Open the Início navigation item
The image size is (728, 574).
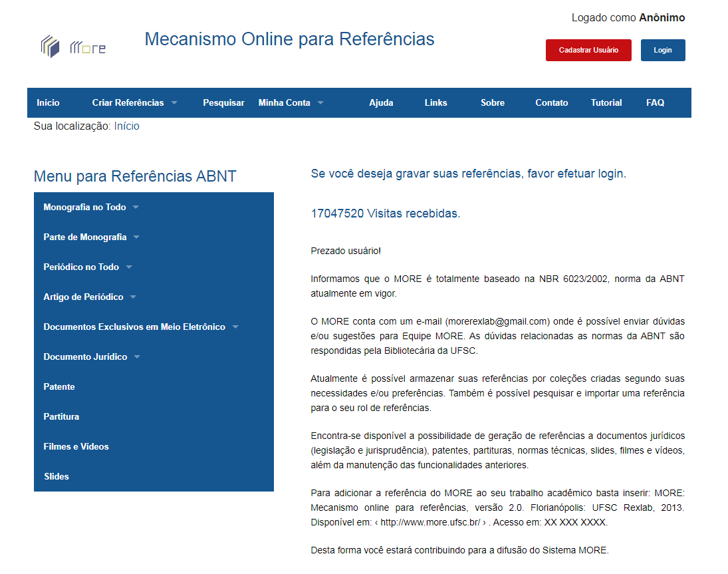48,103
